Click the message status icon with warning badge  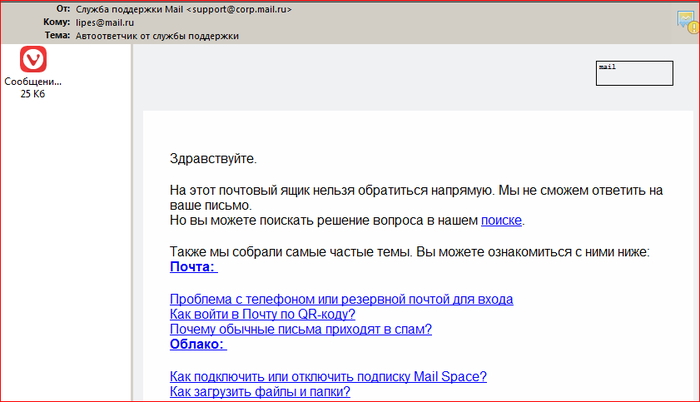pyautogui.click(x=688, y=22)
